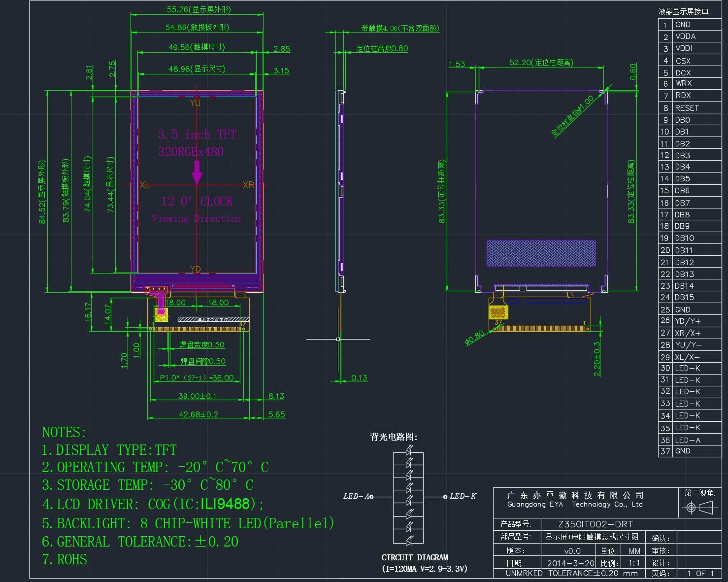Click the page count '1 OF 1'
The width and height of the screenshot is (728, 582).
click(700, 573)
